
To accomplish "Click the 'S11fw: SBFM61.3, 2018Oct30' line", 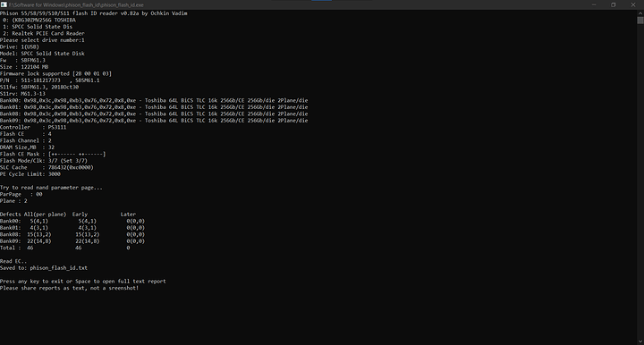I will (39, 87).
